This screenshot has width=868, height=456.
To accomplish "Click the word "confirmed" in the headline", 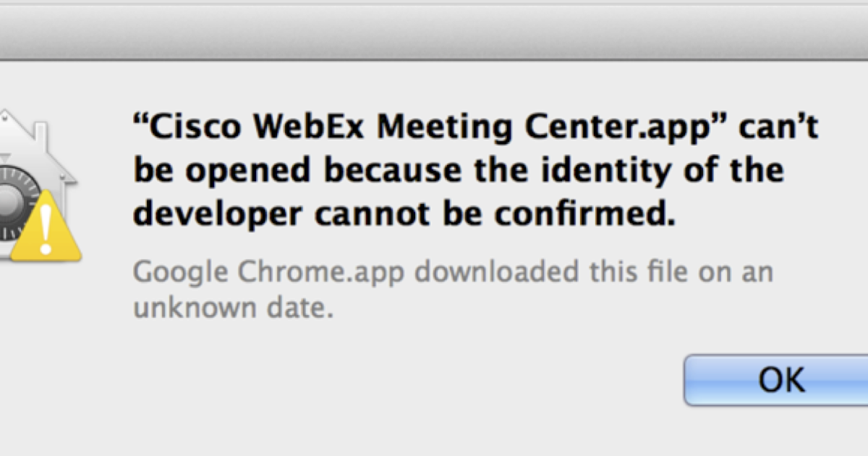I will click(x=579, y=214).
